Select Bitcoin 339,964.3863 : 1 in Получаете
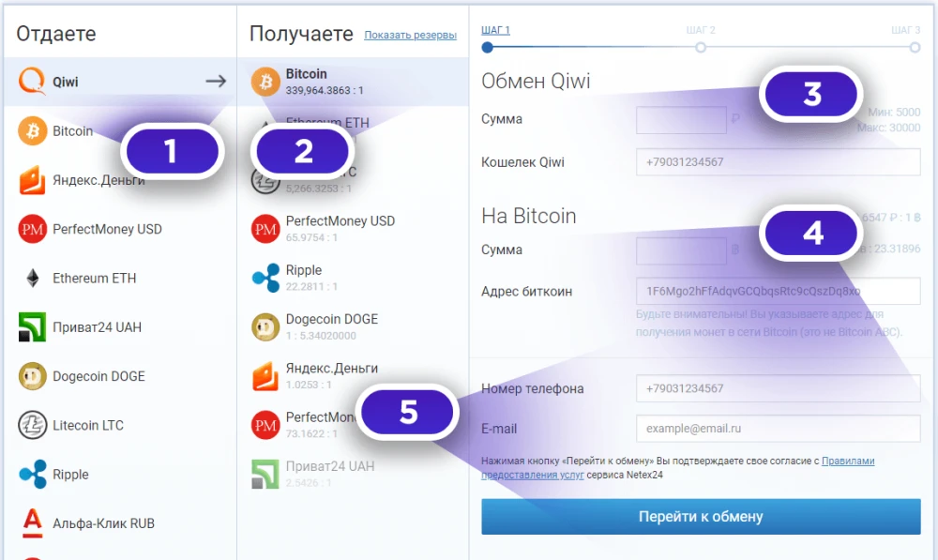 tap(353, 82)
